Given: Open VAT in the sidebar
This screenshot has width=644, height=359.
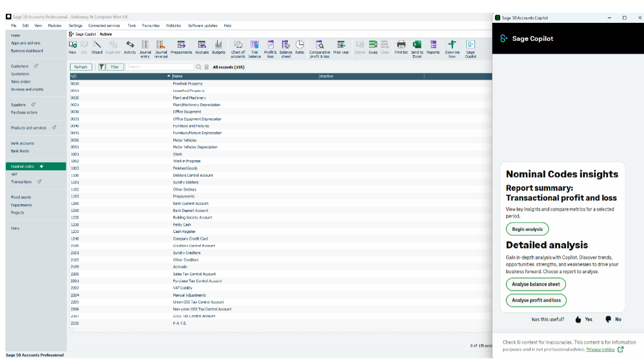Looking at the screenshot, I should [14, 174].
